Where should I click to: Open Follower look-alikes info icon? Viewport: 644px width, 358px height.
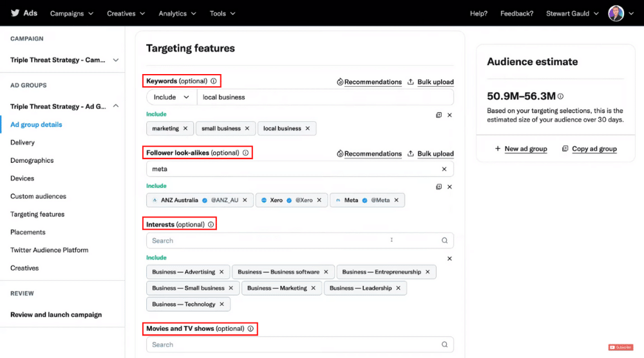[x=245, y=153]
